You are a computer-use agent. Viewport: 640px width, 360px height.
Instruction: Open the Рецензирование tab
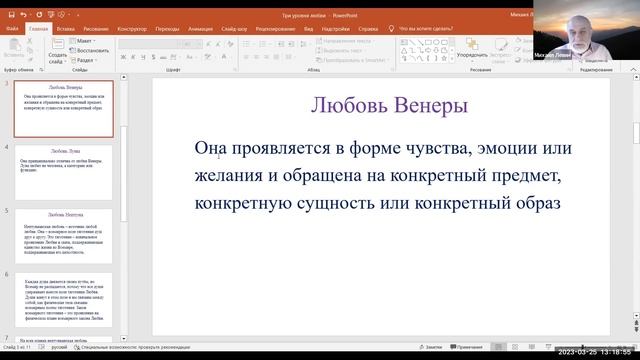point(276,29)
